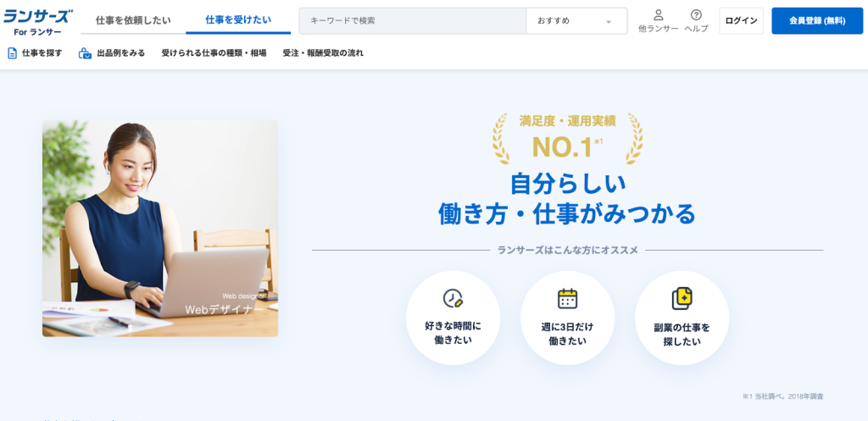
Task: Switch to the 仕事を依頼したい tab
Action: pos(133,20)
